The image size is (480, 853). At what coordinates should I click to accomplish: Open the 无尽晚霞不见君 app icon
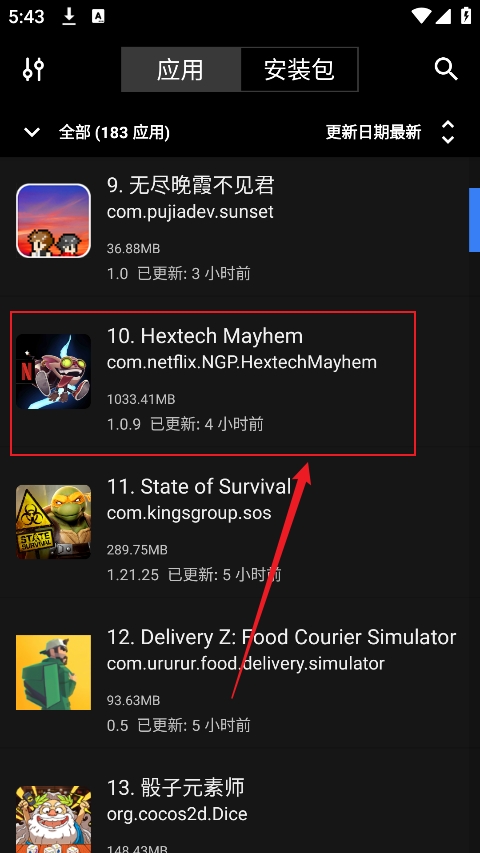point(53,220)
